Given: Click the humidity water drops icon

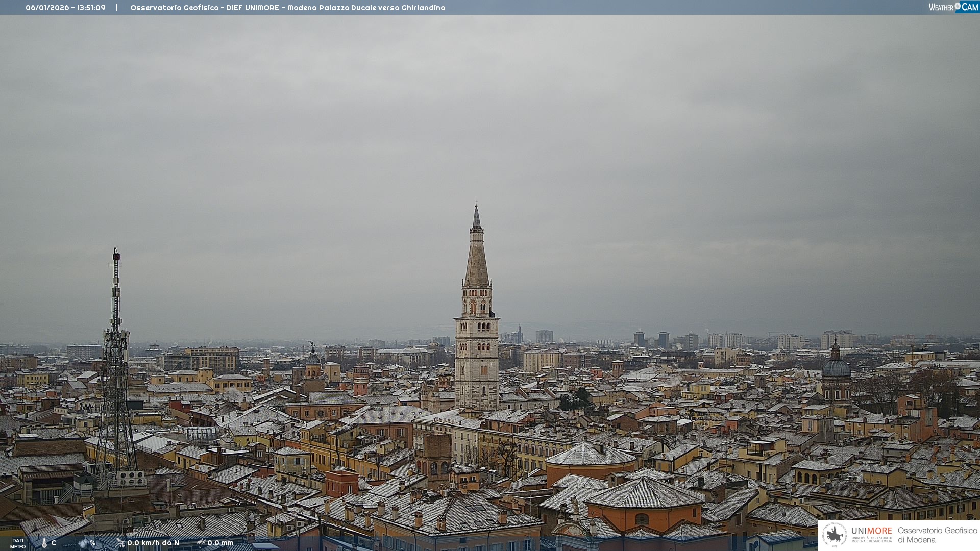Looking at the screenshot, I should point(83,543).
